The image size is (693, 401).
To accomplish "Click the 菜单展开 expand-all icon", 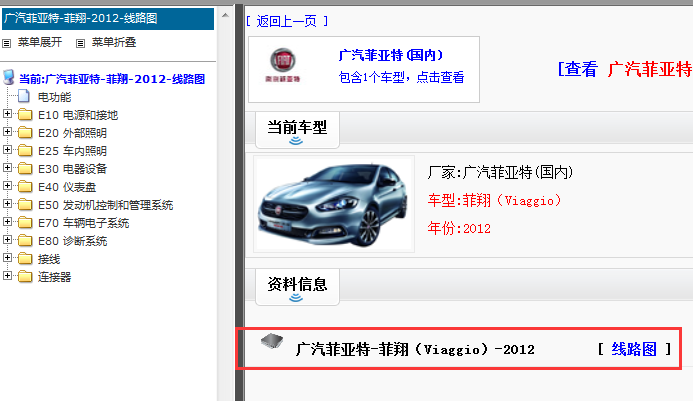I will coord(7,43).
